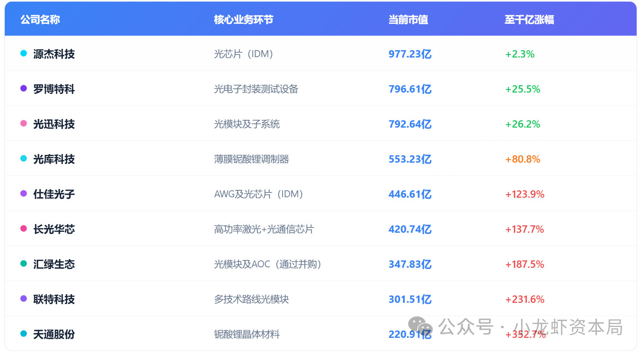Click business cell 光模块及AOC（通过并购）
Screen dimensions: 644x353
click(x=267, y=264)
